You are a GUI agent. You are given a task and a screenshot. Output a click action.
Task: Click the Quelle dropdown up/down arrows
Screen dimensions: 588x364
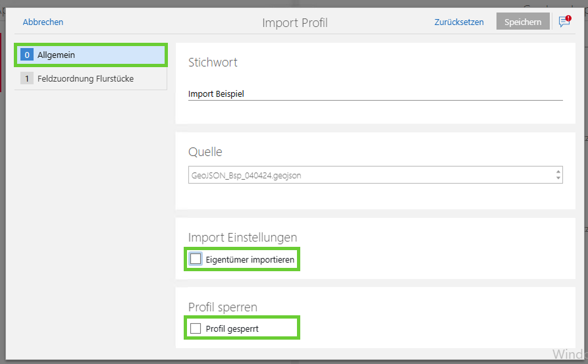pyautogui.click(x=558, y=174)
